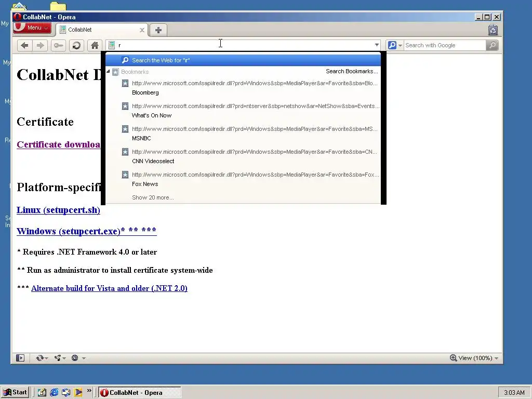
Task: Click Search Bookmarks... link
Action: tap(352, 71)
